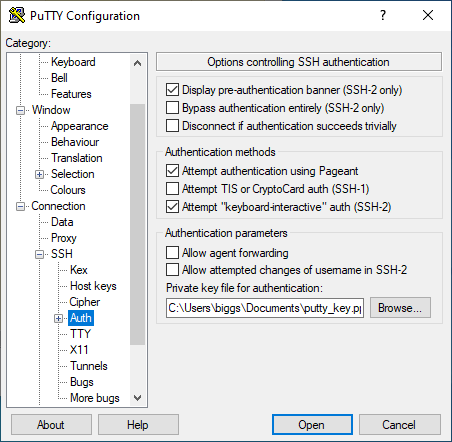The height and width of the screenshot is (442, 452).
Task: Open Behaviour settings in tree
Action: click(x=75, y=142)
